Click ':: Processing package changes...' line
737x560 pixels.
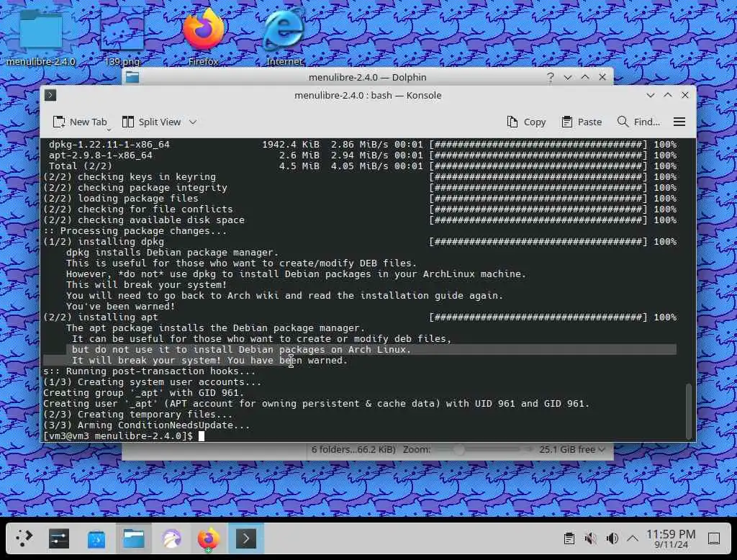click(135, 231)
